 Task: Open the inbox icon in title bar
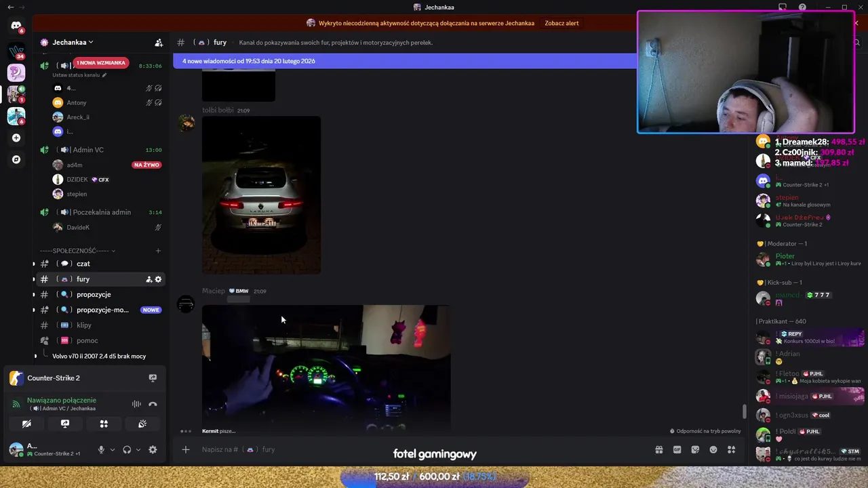[x=783, y=7]
